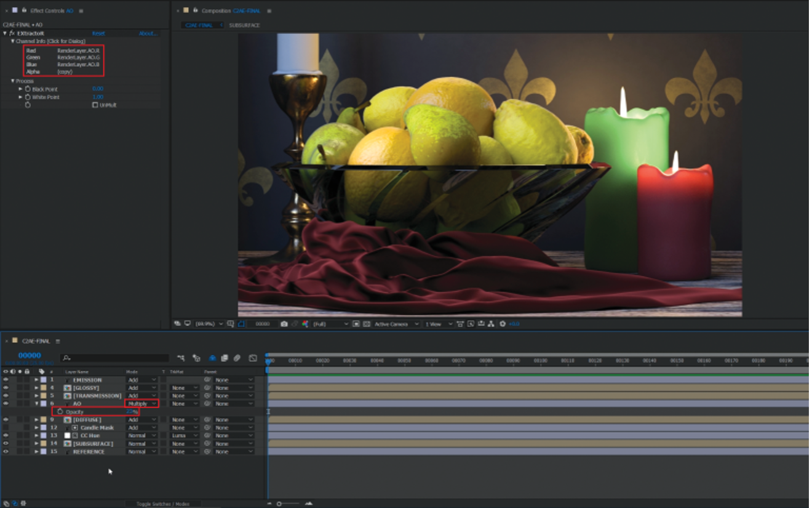
Task: Select the Candle Mask layer name
Action: pyautogui.click(x=97, y=427)
